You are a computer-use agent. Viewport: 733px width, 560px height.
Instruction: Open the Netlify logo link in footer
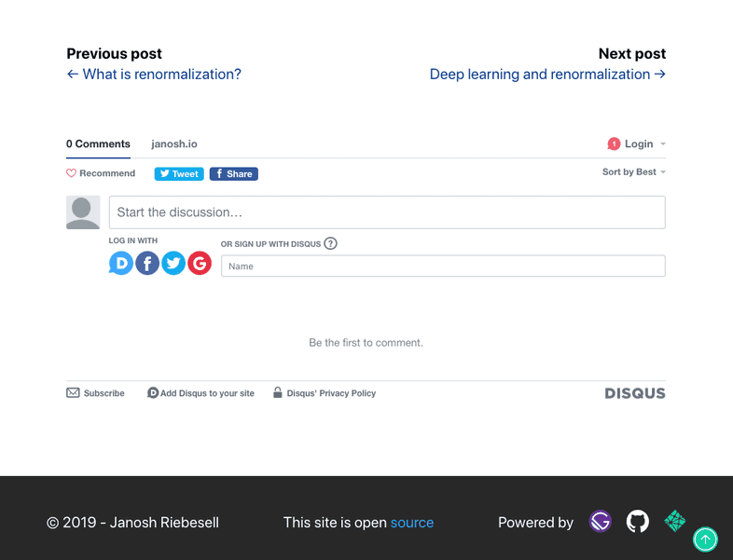(675, 522)
